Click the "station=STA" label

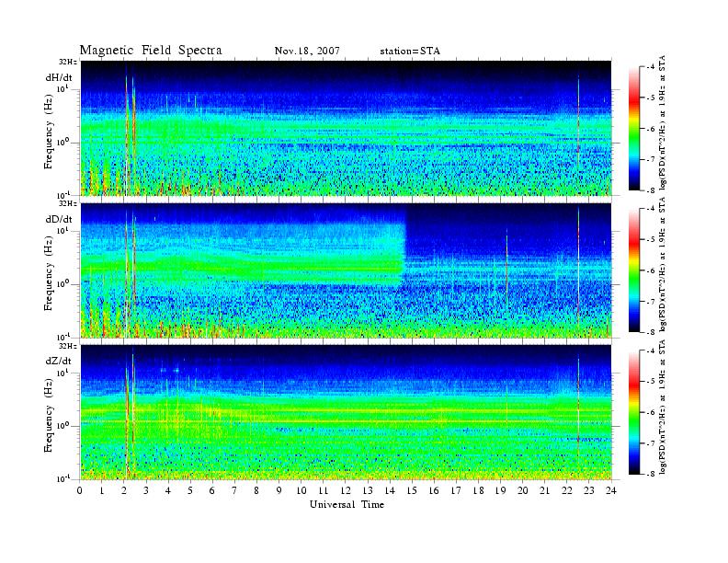coord(410,52)
